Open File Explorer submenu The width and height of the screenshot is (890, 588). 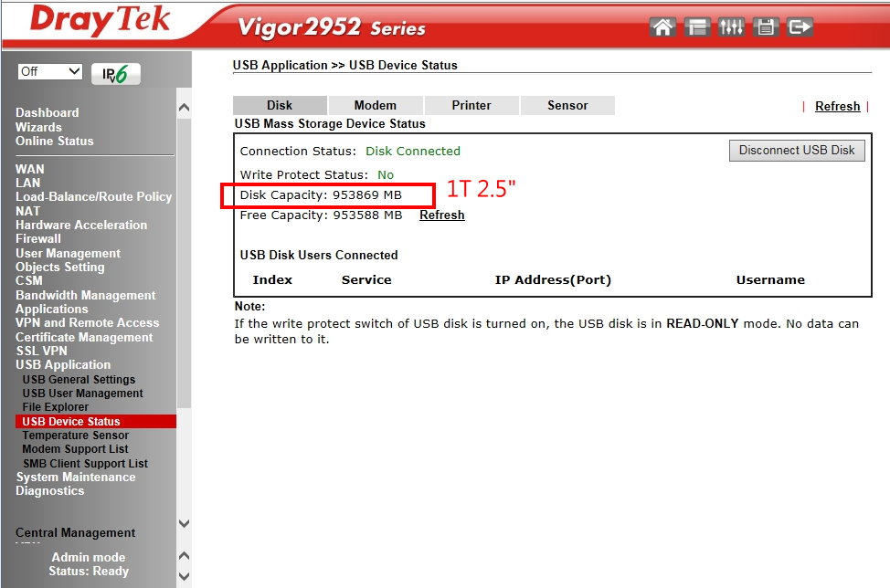(x=56, y=407)
